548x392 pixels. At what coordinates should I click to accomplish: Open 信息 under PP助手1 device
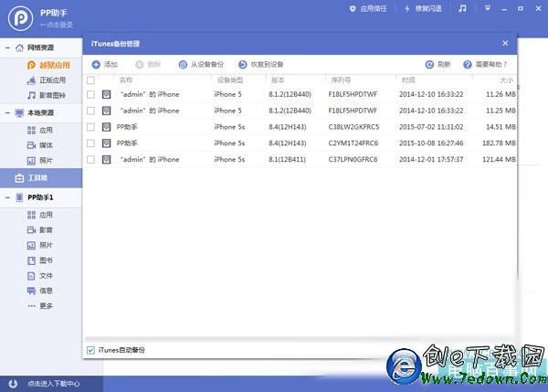[x=40, y=291]
